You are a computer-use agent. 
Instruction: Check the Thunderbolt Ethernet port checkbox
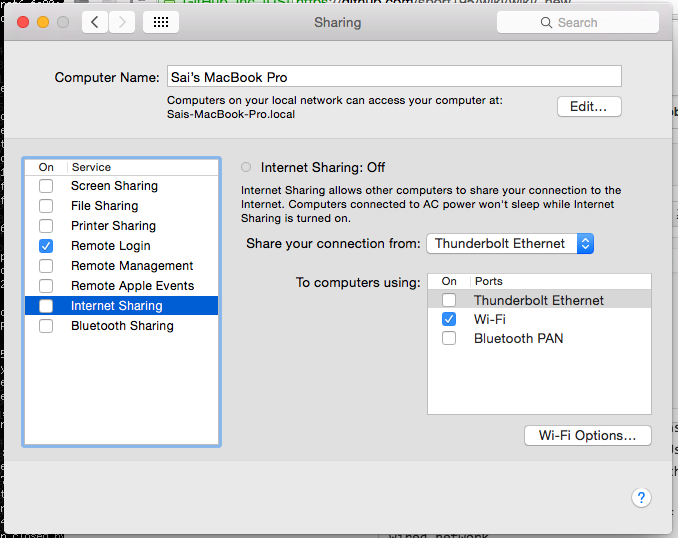click(449, 300)
